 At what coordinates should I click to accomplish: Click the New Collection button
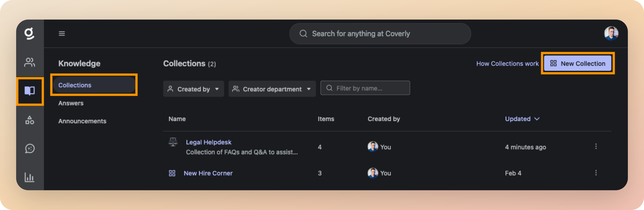click(x=578, y=63)
